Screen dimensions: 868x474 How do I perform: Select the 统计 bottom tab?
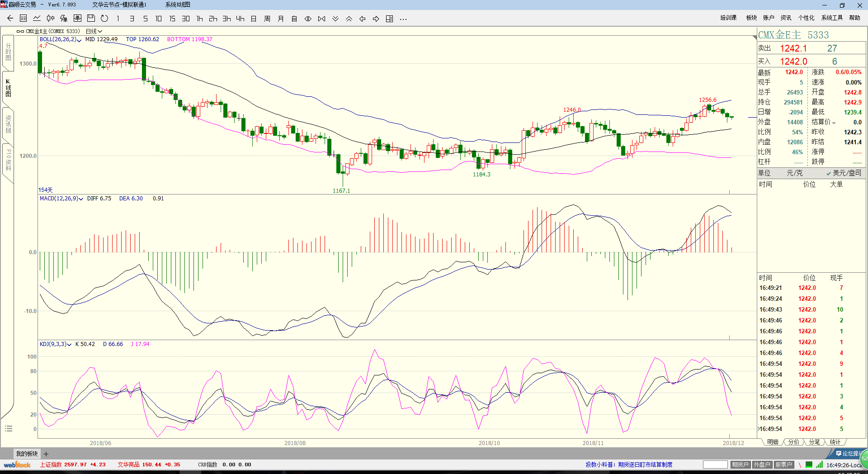[835, 442]
